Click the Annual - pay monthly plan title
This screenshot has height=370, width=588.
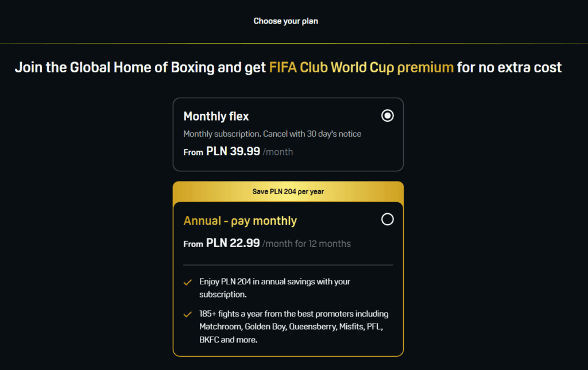(240, 221)
